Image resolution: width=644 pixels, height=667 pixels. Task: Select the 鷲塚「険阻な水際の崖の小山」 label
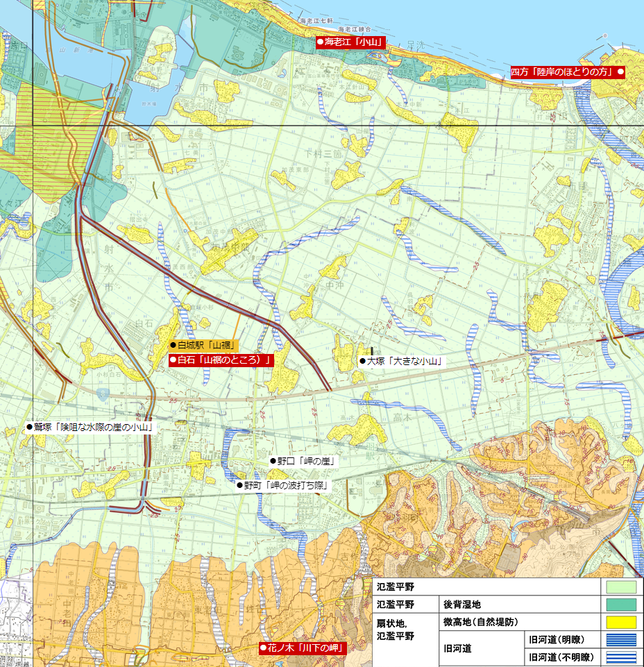click(89, 428)
